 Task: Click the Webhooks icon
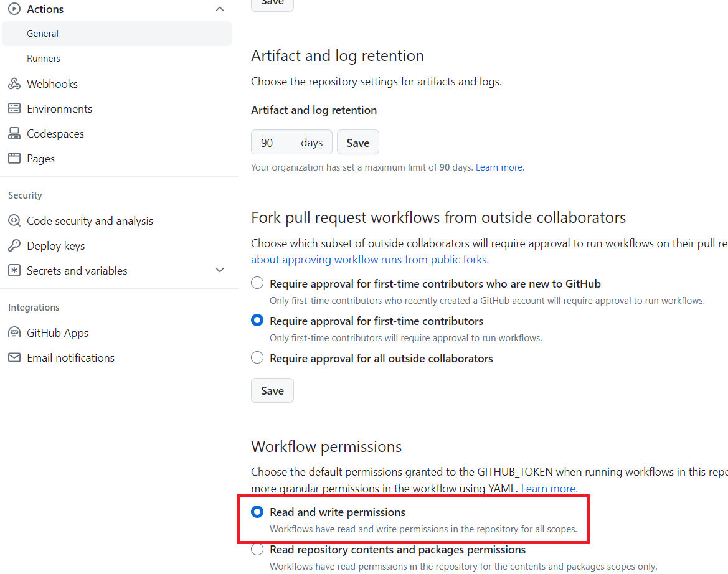[14, 84]
